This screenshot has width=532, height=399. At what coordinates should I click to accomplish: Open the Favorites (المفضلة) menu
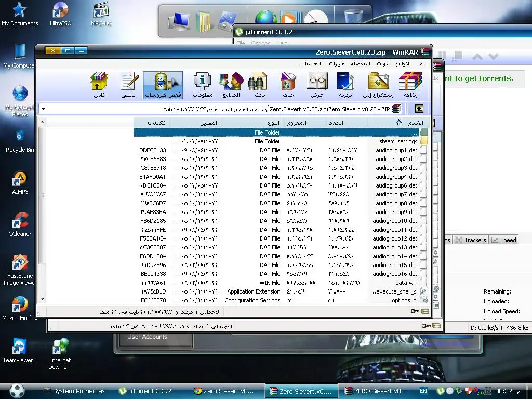[360, 63]
